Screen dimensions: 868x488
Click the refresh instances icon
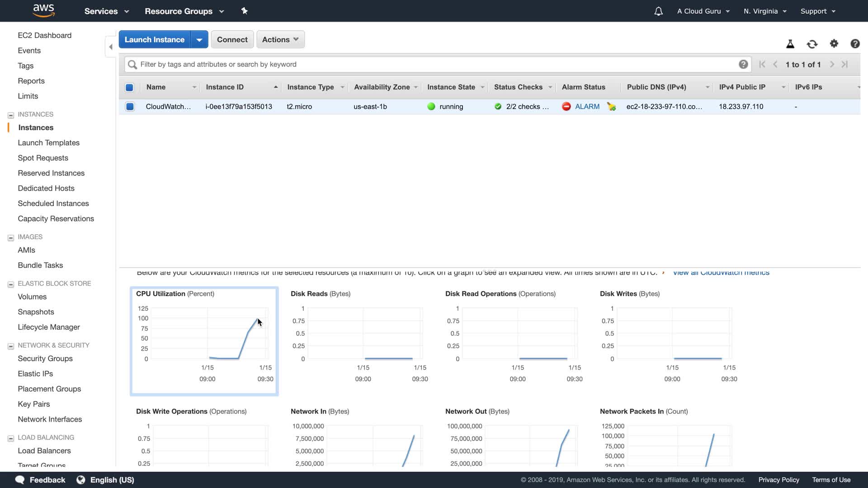tap(812, 44)
